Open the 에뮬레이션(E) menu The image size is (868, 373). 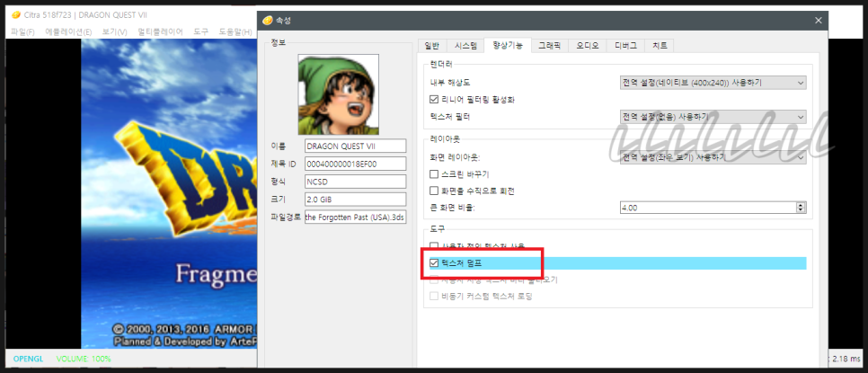click(x=68, y=32)
